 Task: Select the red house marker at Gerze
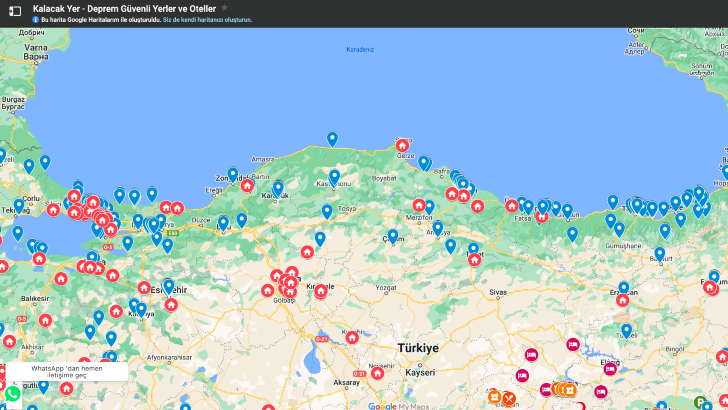tap(402, 146)
